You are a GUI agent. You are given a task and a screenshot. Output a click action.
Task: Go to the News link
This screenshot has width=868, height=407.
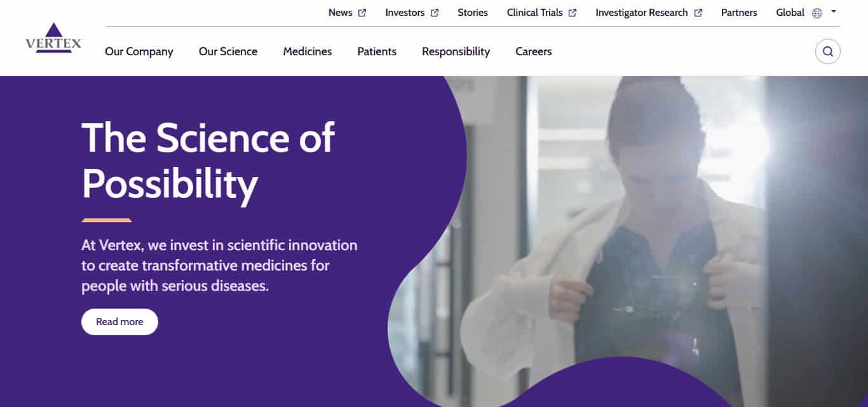(x=340, y=13)
